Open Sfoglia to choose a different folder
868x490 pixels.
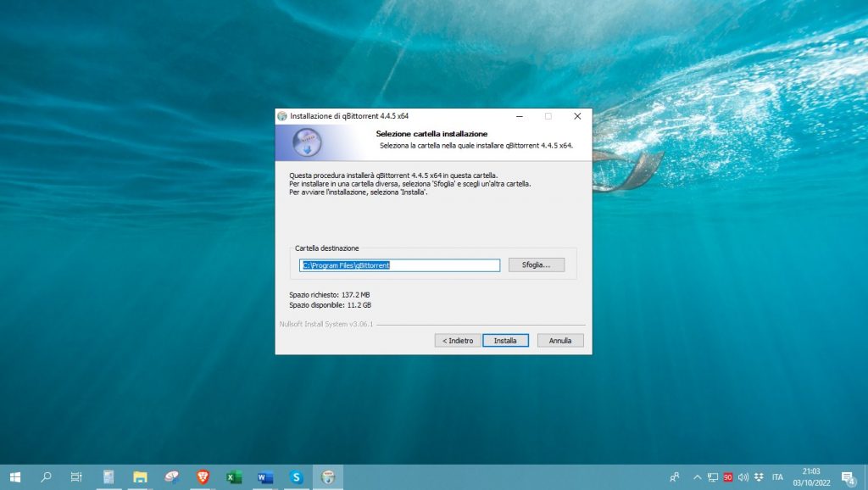536,264
